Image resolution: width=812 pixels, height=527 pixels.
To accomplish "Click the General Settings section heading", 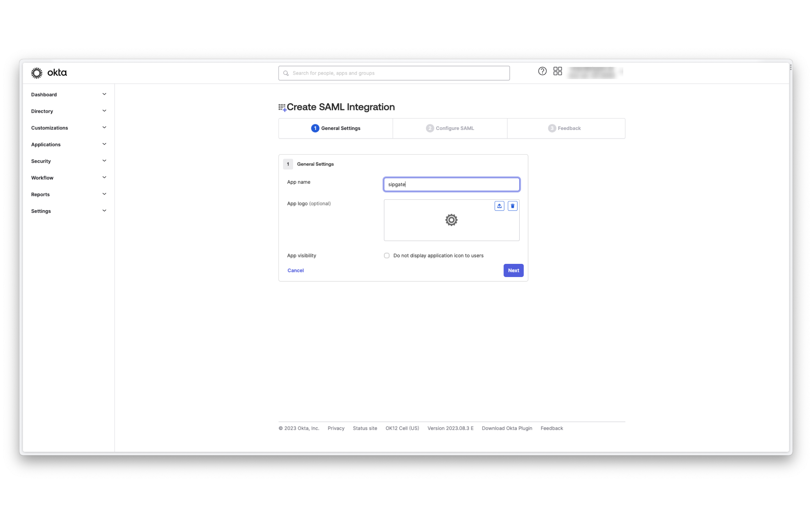I will 315,164.
